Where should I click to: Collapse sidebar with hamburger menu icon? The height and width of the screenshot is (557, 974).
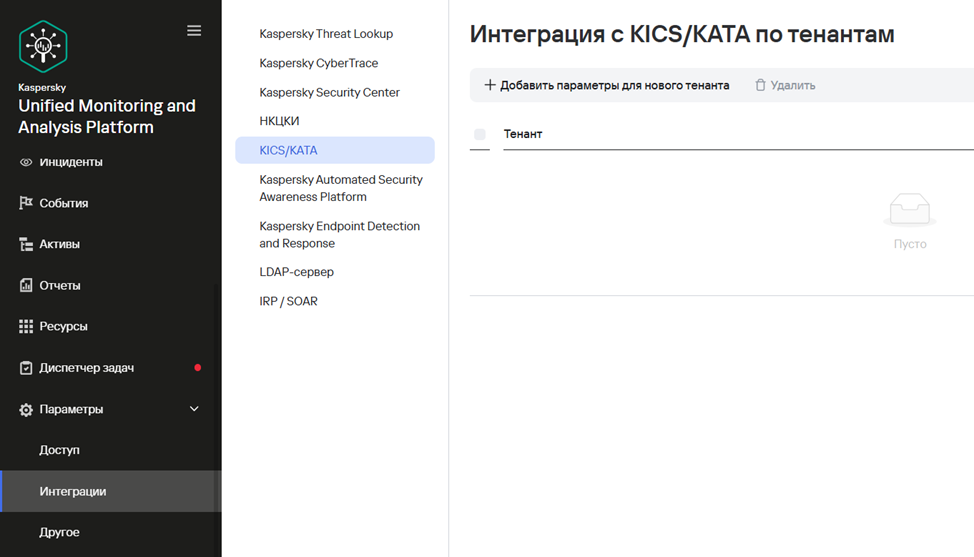pos(194,30)
